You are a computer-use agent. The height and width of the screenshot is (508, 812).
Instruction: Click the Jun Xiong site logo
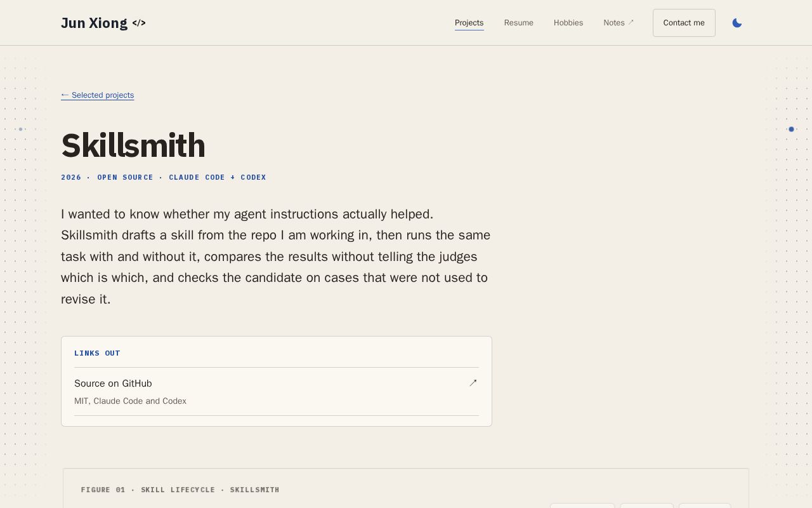pos(103,23)
